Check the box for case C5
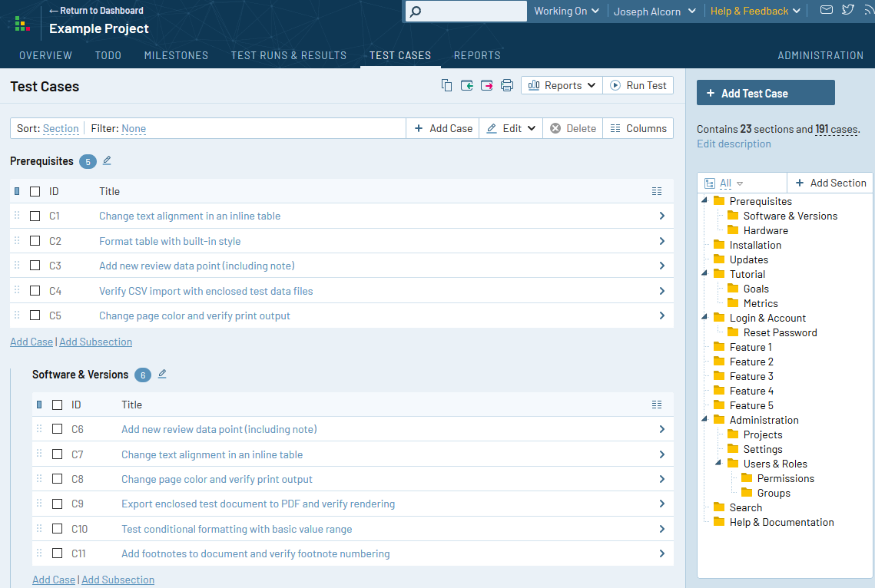The image size is (875, 588). [x=35, y=315]
